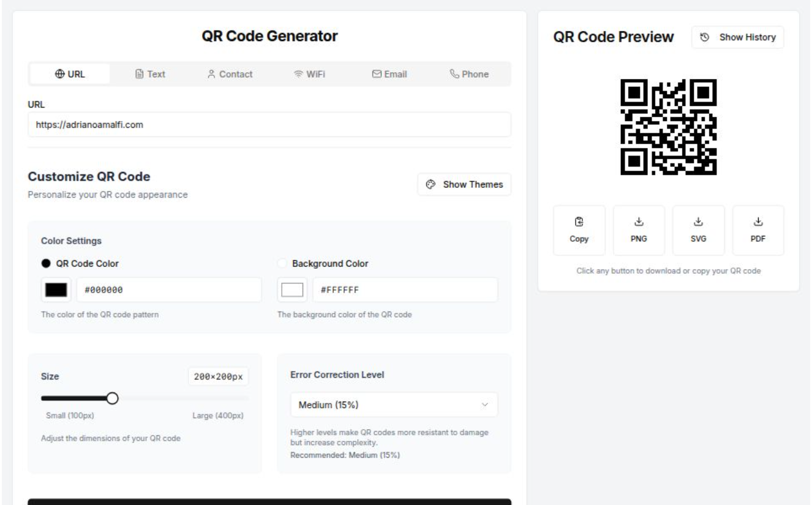Click the URL input field

click(269, 124)
